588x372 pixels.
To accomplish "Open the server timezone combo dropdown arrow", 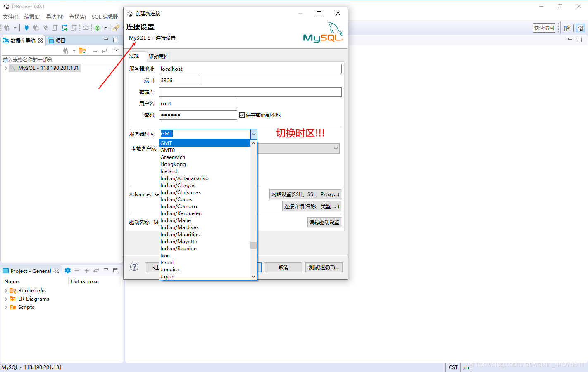I will (254, 134).
